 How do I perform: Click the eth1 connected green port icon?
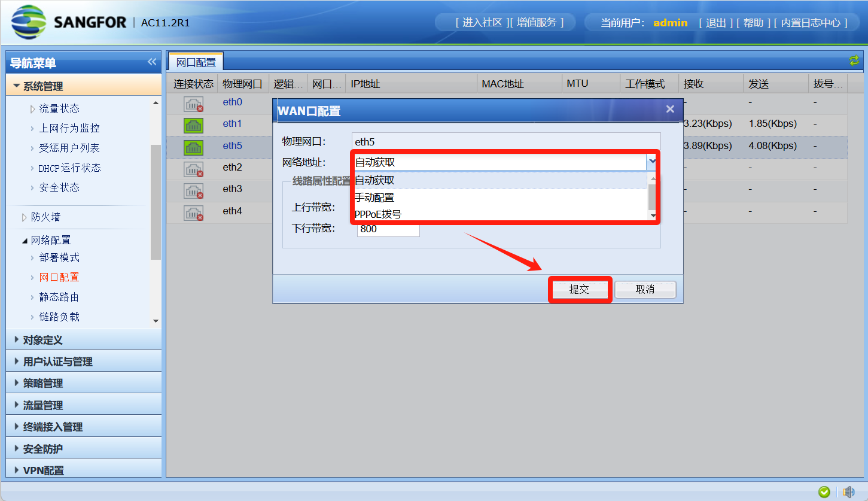pyautogui.click(x=193, y=125)
